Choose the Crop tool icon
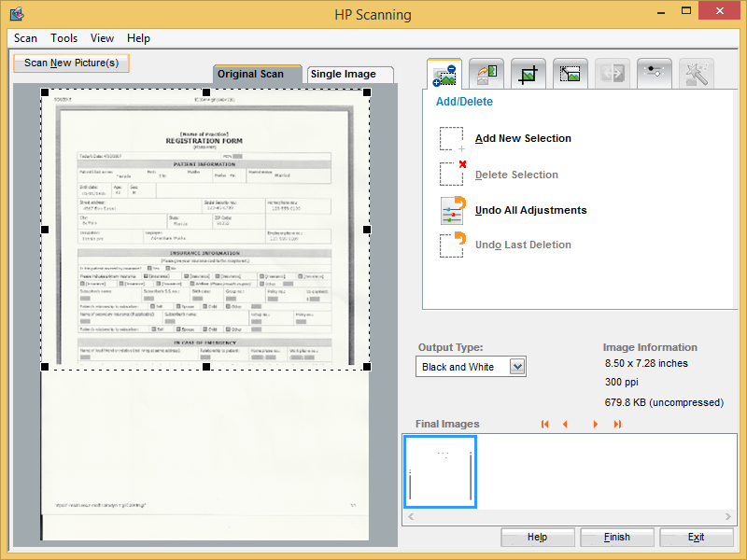The height and width of the screenshot is (560, 747). 529,74
